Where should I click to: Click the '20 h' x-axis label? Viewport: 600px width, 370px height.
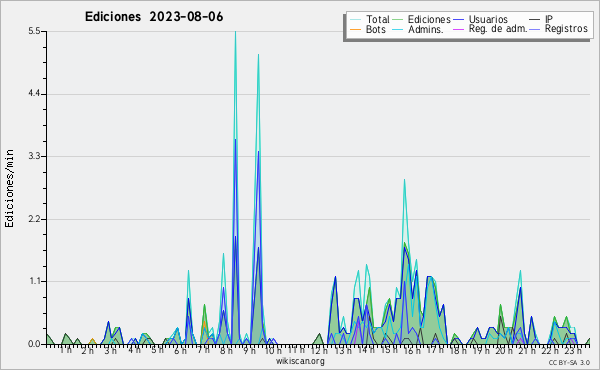click(x=504, y=351)
